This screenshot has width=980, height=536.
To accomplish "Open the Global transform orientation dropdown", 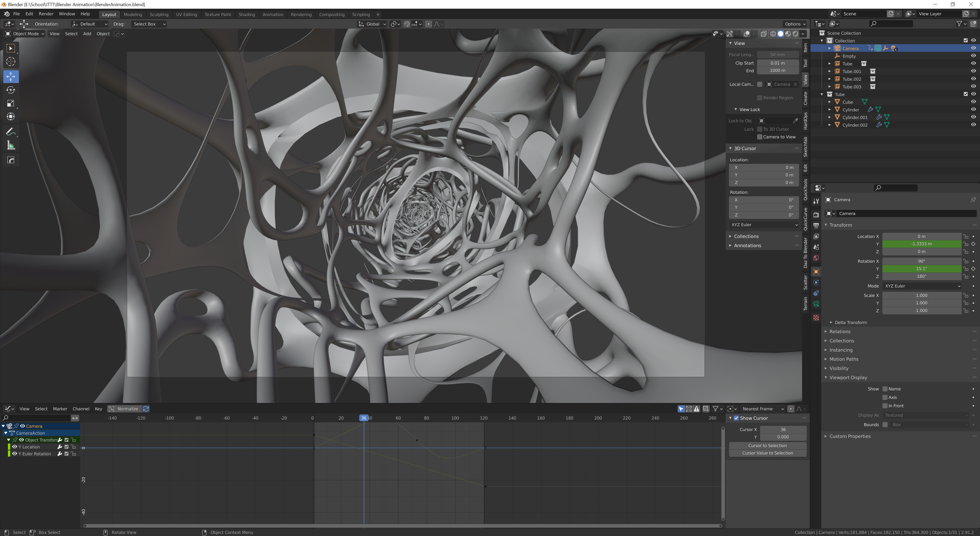I will 372,23.
